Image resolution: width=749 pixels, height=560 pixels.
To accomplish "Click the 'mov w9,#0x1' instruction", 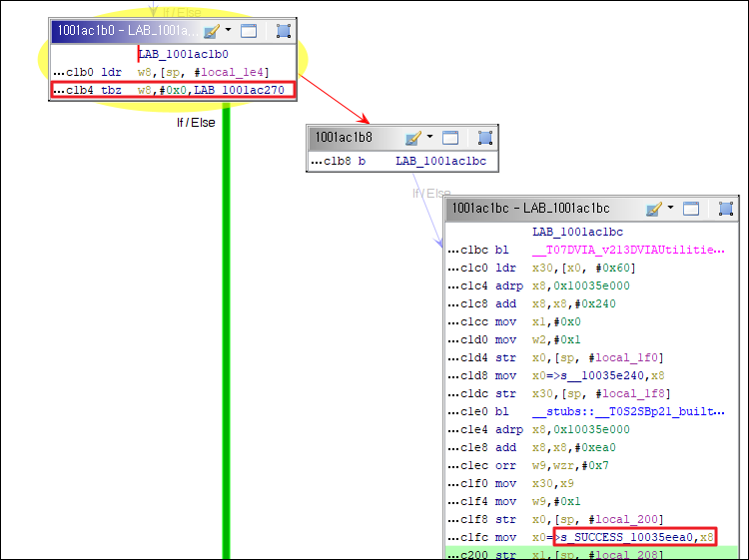I will 514,501.
